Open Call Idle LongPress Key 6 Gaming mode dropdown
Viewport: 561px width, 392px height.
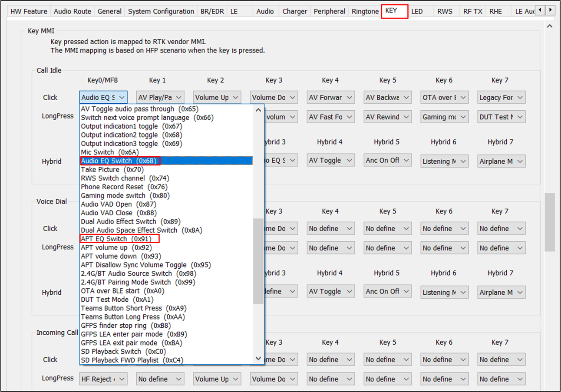pyautogui.click(x=445, y=117)
